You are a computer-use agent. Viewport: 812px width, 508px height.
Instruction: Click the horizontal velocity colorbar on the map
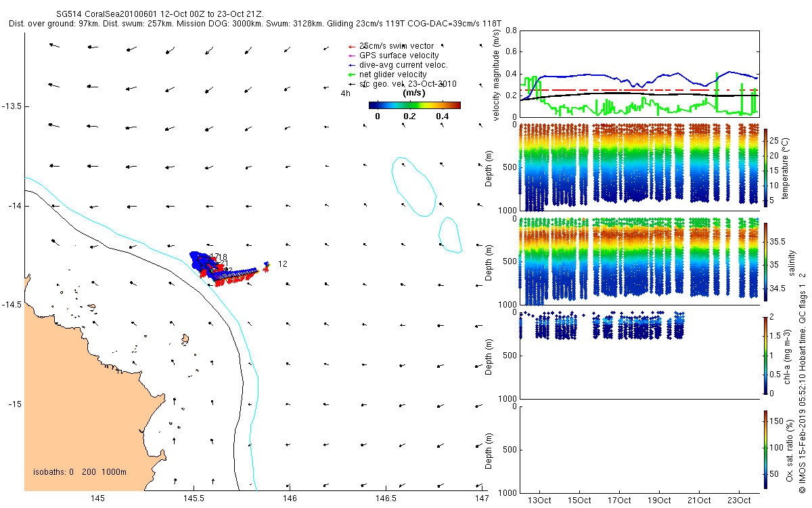tap(415, 105)
